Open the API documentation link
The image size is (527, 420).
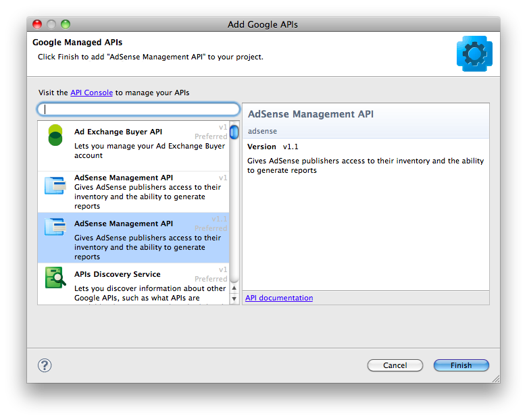coord(279,298)
